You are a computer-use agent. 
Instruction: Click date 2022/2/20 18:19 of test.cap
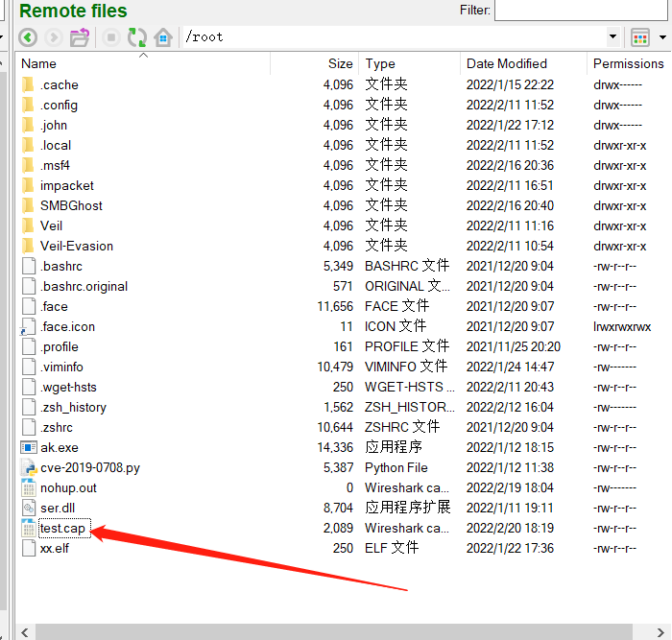[510, 528]
